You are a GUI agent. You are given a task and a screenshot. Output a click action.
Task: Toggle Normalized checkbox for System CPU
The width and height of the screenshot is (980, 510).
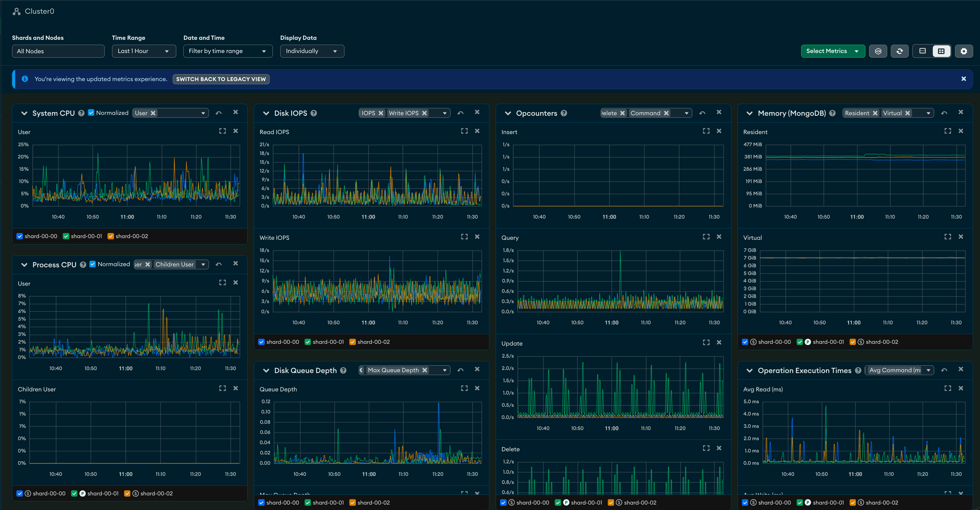click(x=91, y=113)
